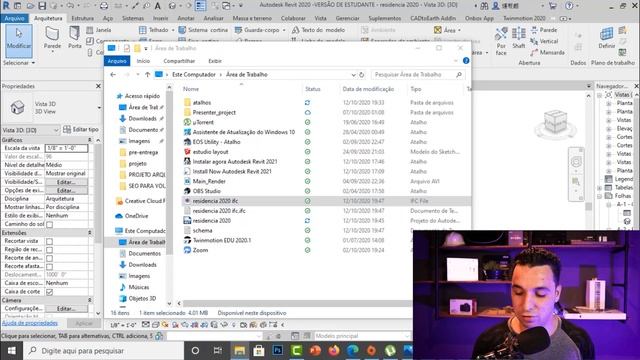Click the Escala da vista value field
The image size is (640, 360).
[66, 148]
